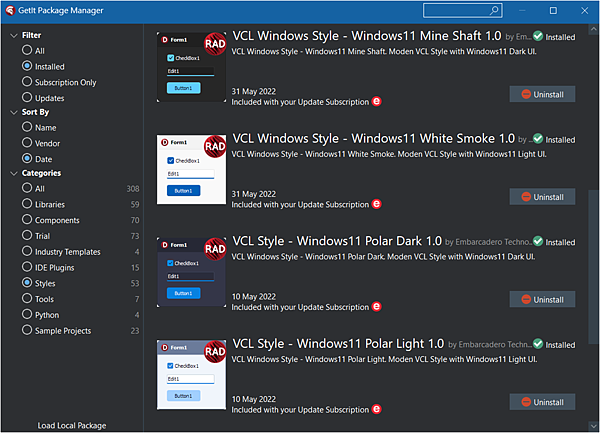The width and height of the screenshot is (600, 433).
Task: Click the GetIt app logo icon
Action: pos(10,10)
